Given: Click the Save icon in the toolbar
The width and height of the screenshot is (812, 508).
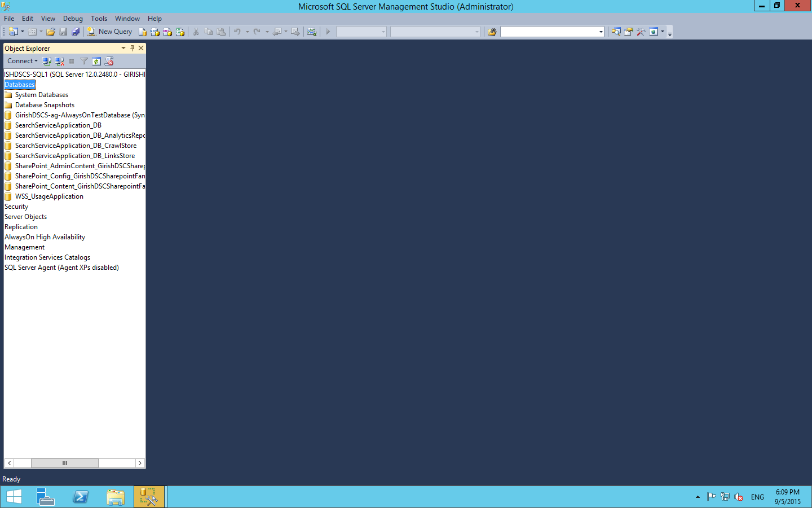Looking at the screenshot, I should [x=63, y=32].
